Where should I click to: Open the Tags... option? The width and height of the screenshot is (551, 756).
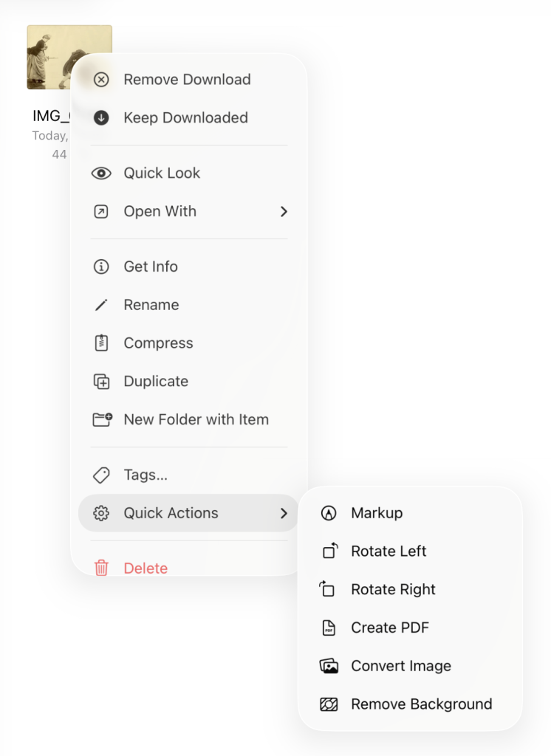click(146, 475)
